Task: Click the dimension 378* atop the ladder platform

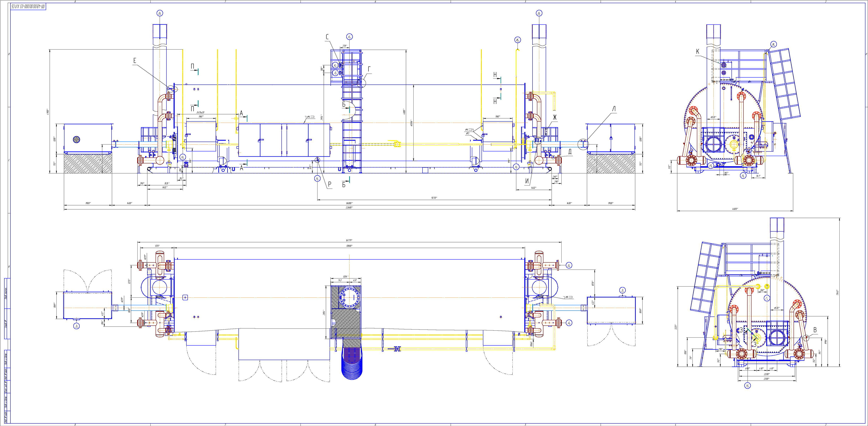Action: pyautogui.click(x=344, y=46)
